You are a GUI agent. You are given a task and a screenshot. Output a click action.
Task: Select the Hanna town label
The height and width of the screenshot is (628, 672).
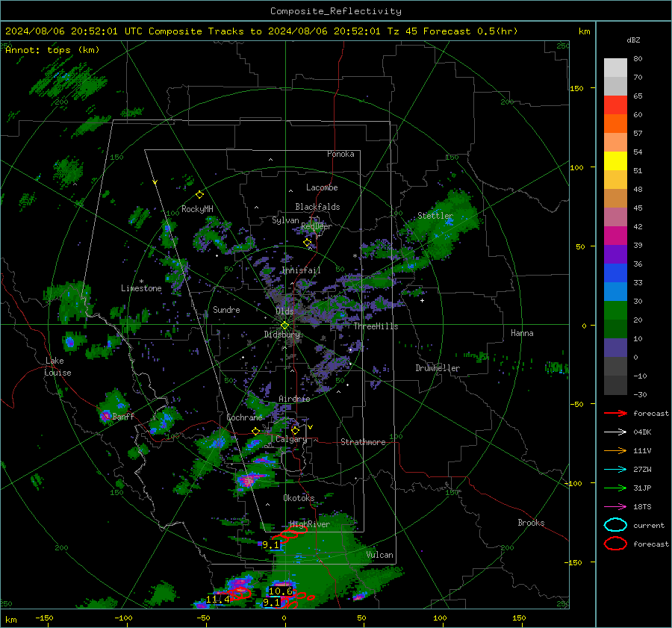point(522,333)
